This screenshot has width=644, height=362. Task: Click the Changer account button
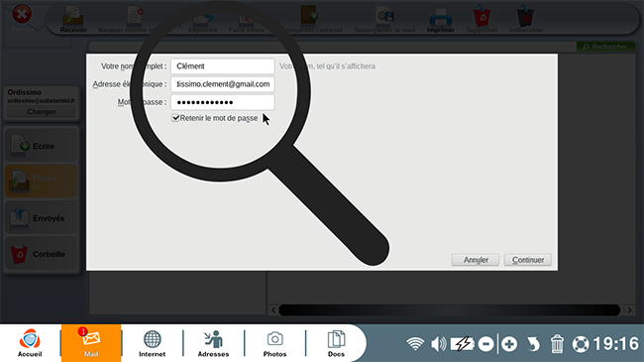pyautogui.click(x=41, y=112)
